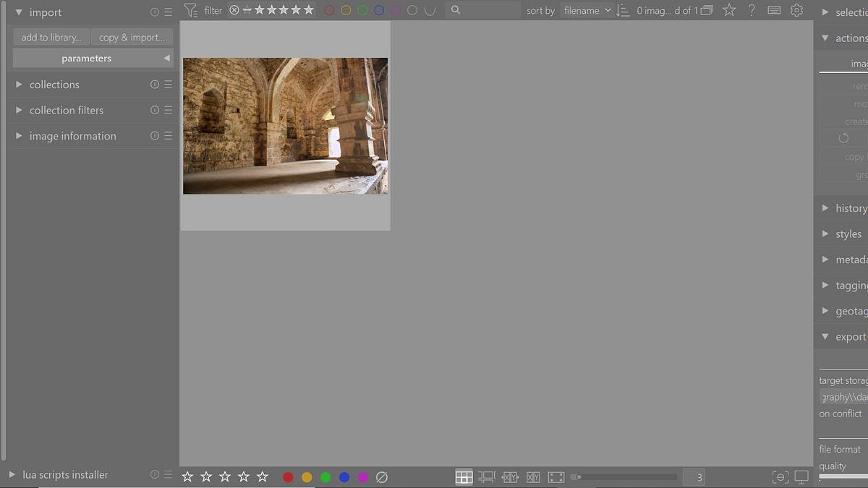Click the 'on conflict' export setting
Viewport: 868px width, 488px height.
[841, 414]
